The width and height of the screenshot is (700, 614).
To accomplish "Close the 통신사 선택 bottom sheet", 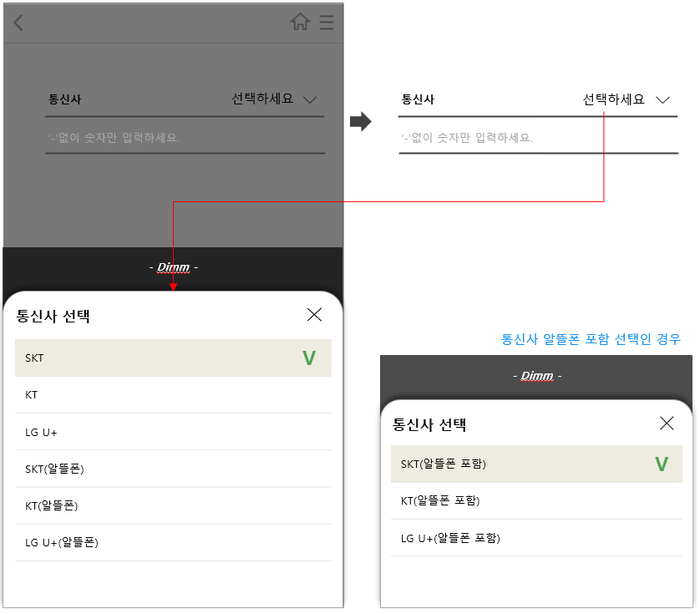I will click(x=314, y=315).
